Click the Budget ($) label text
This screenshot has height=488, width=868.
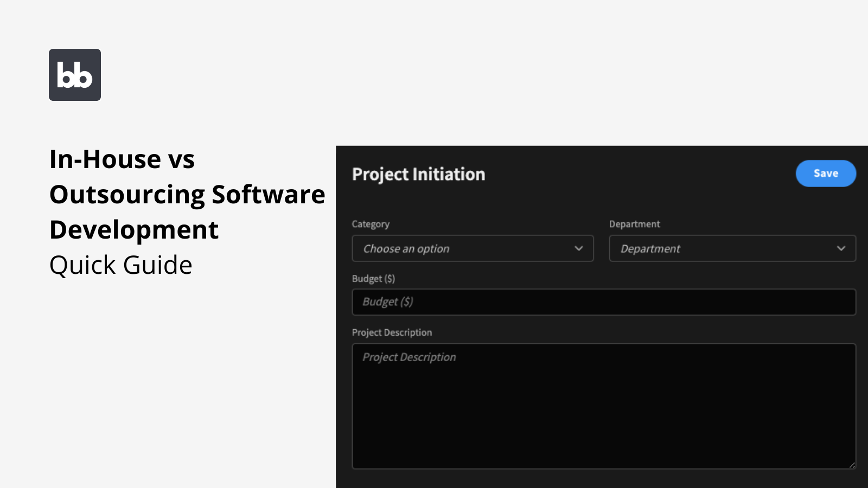(x=373, y=279)
